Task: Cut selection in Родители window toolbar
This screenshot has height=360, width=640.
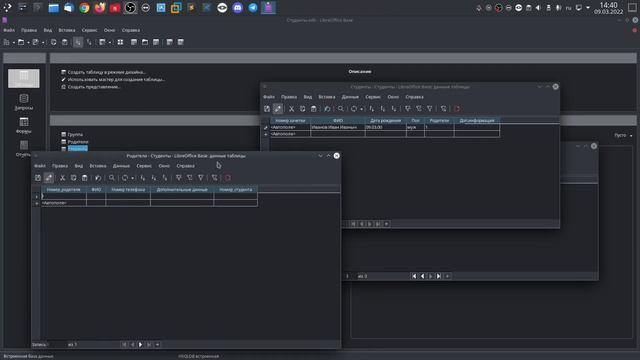Action: click(x=62, y=178)
